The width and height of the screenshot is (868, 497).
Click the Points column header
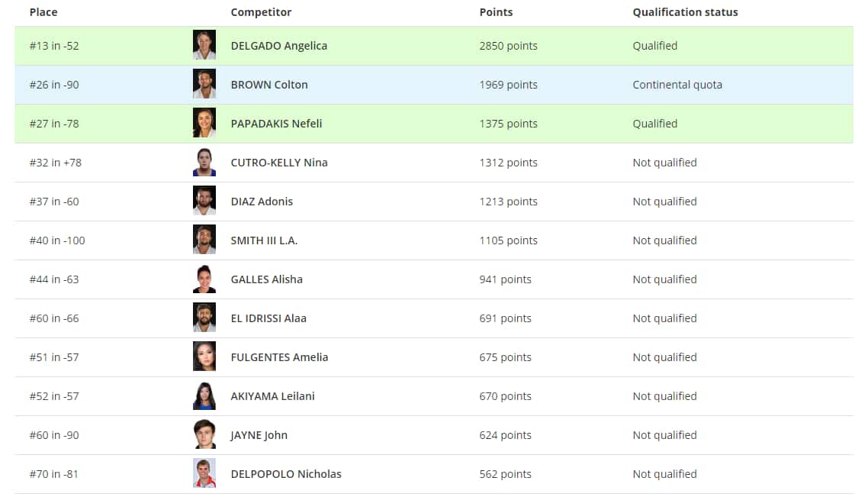point(496,12)
